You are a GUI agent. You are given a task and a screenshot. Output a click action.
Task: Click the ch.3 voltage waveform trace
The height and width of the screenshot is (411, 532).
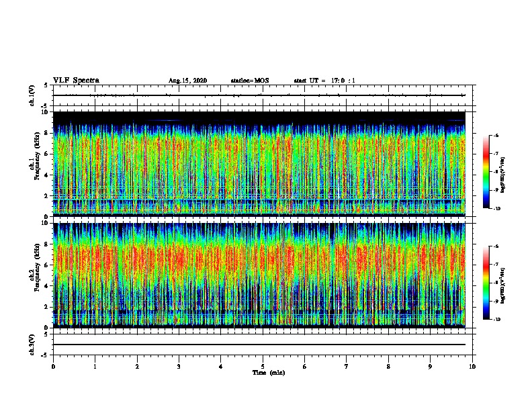[259, 345]
